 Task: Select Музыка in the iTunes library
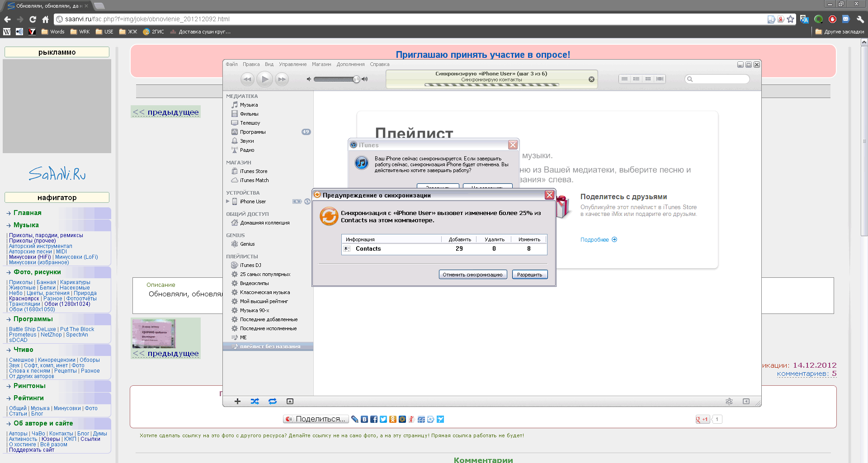tap(249, 105)
